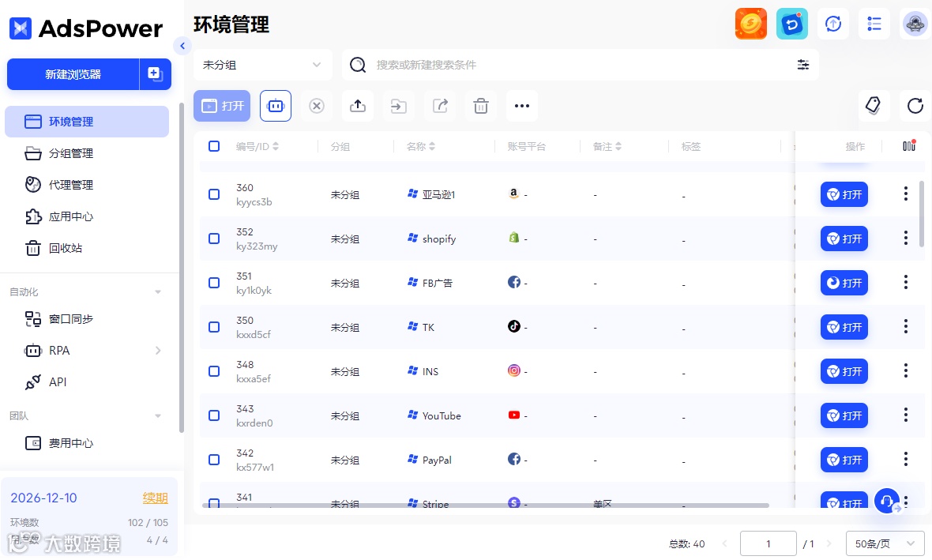Image resolution: width=932 pixels, height=560 pixels.
Task: Check the box for profile 348
Action: (x=214, y=371)
